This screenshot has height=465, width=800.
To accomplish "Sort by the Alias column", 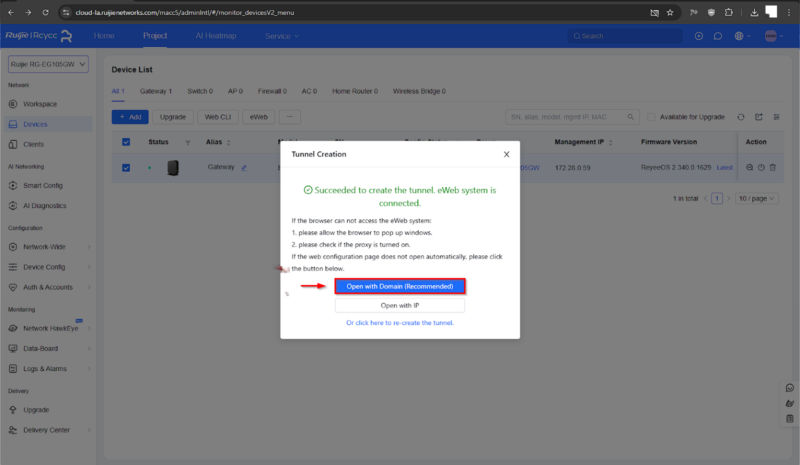I will tap(229, 142).
